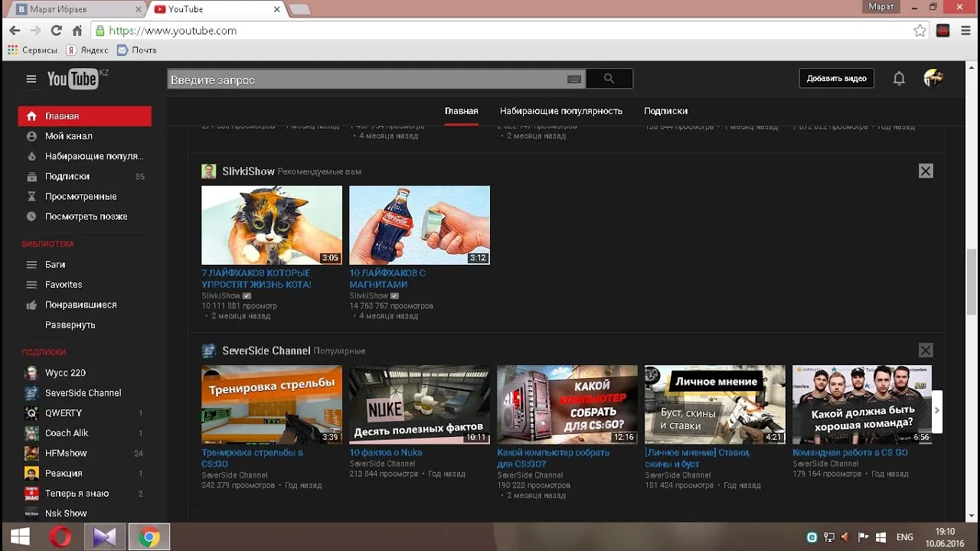Open the Яндекс bookmark
This screenshot has width=980, height=551.
coord(87,50)
